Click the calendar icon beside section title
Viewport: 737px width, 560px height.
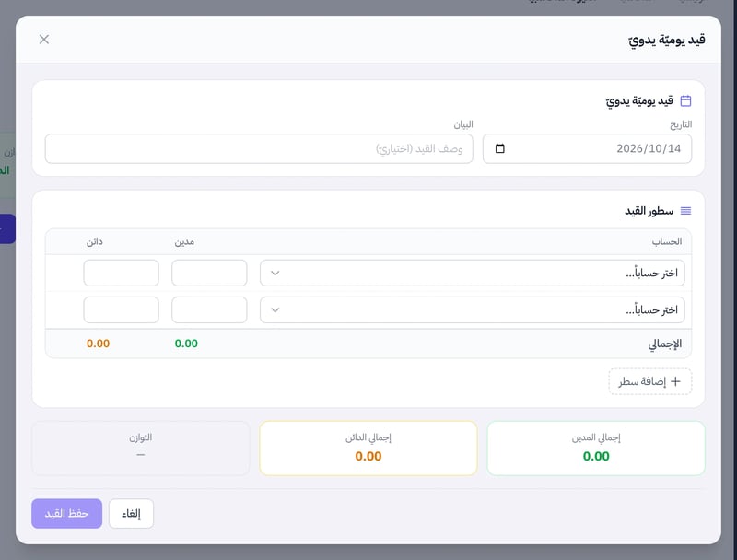pos(685,100)
